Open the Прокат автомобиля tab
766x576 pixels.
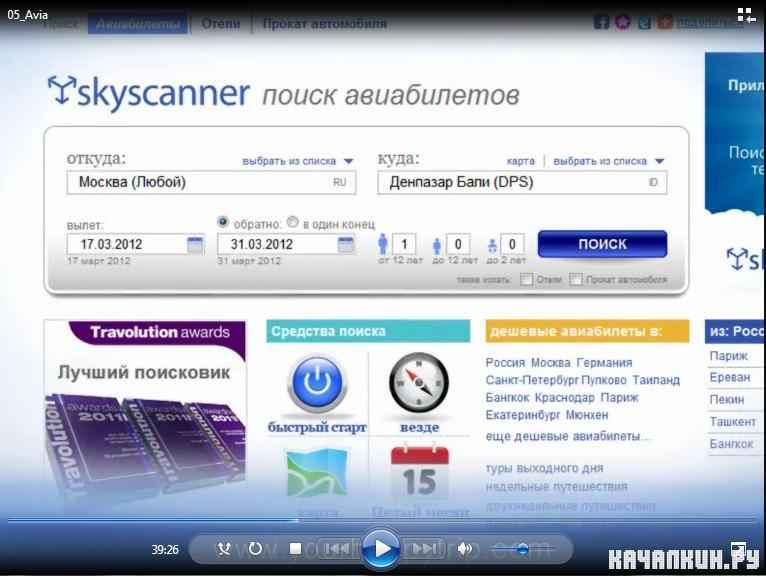point(325,23)
